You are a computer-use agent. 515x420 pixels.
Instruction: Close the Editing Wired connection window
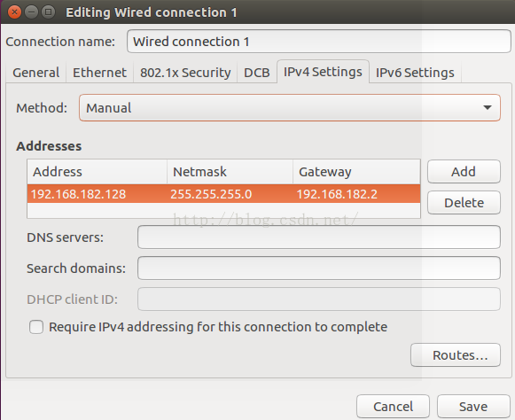[14, 12]
